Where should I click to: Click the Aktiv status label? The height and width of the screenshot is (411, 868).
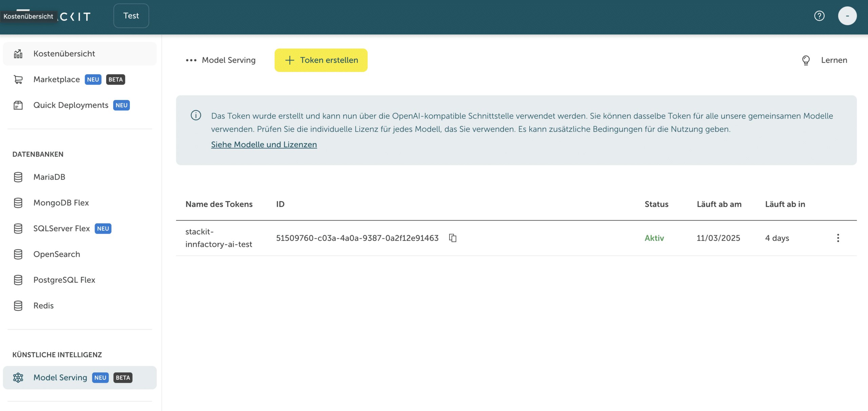(x=654, y=238)
